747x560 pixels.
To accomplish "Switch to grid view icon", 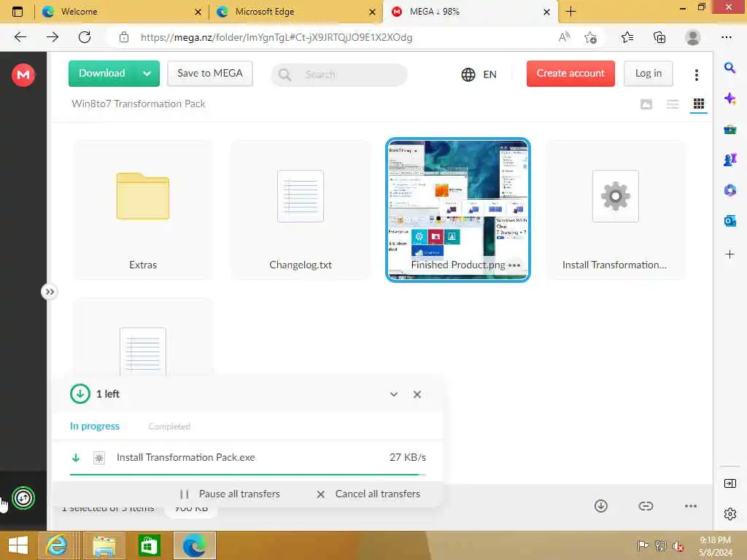I will 698,104.
